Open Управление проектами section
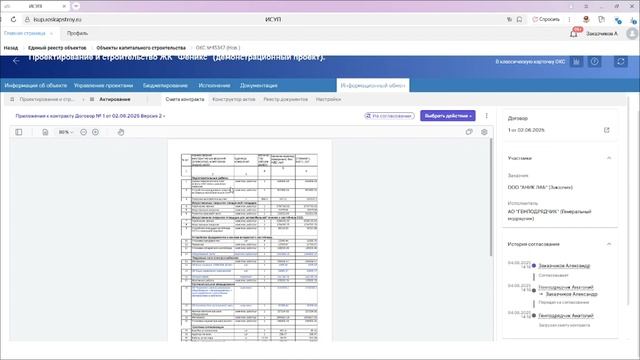This screenshot has width=640, height=360. 103,85
